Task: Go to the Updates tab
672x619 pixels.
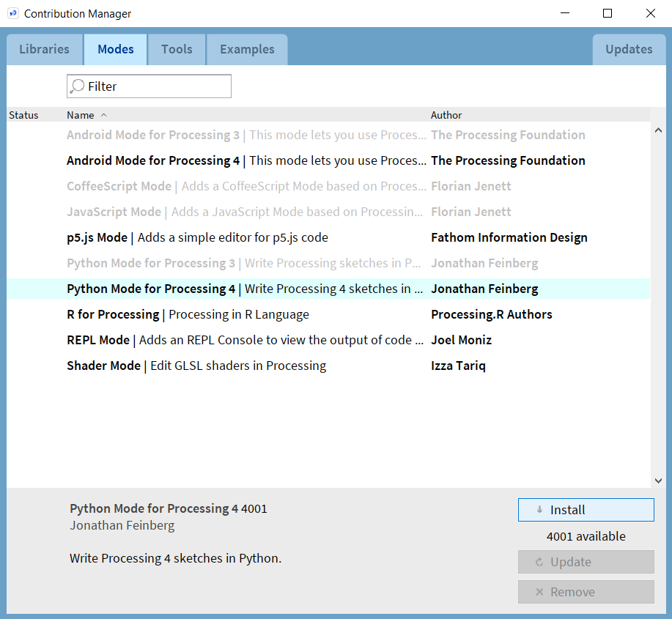Action: (629, 50)
